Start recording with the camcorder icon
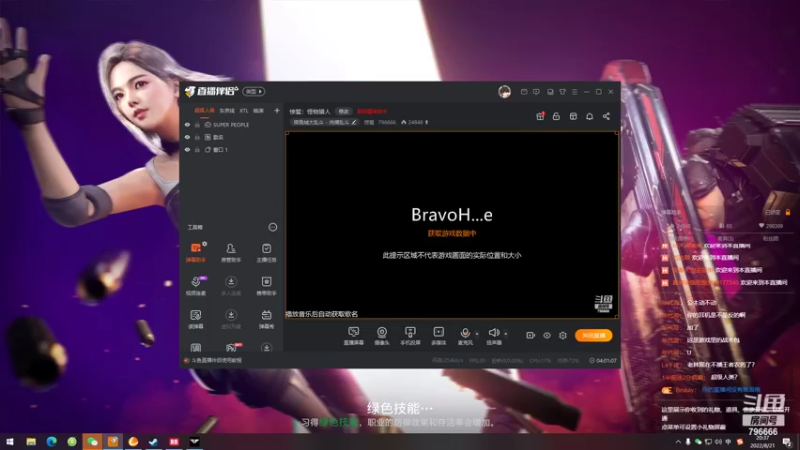Viewport: 800px width, 450px height. point(531,335)
